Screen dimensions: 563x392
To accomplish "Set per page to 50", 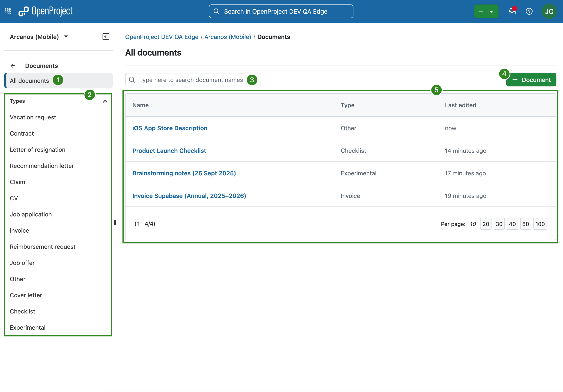I will pos(526,224).
